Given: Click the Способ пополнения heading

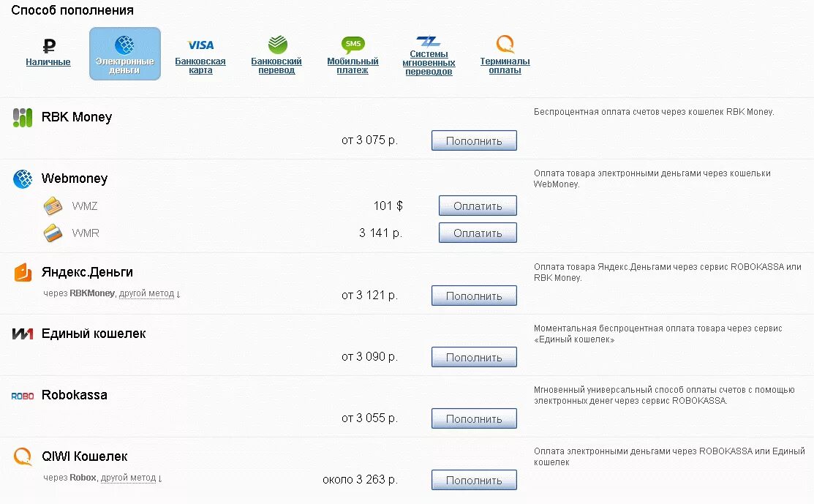Looking at the screenshot, I should (72, 10).
